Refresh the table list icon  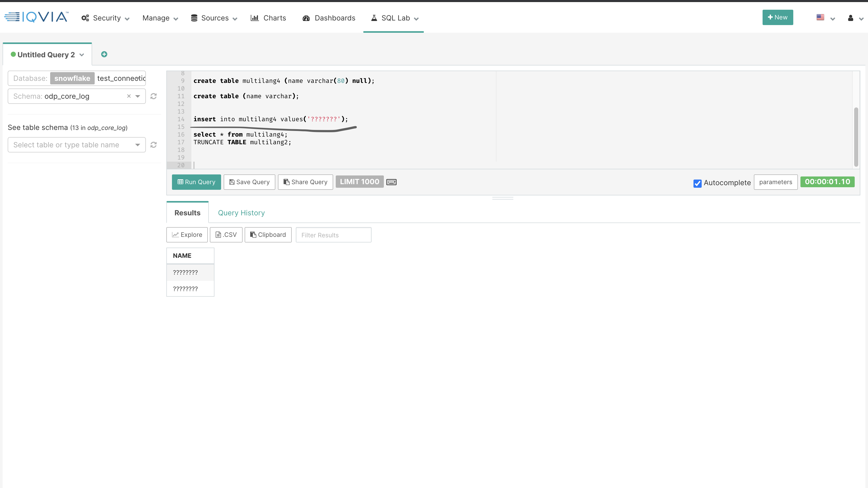tap(153, 145)
